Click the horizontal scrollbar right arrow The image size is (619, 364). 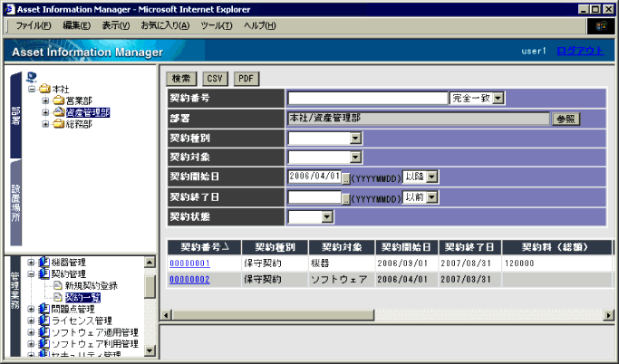coord(608,315)
